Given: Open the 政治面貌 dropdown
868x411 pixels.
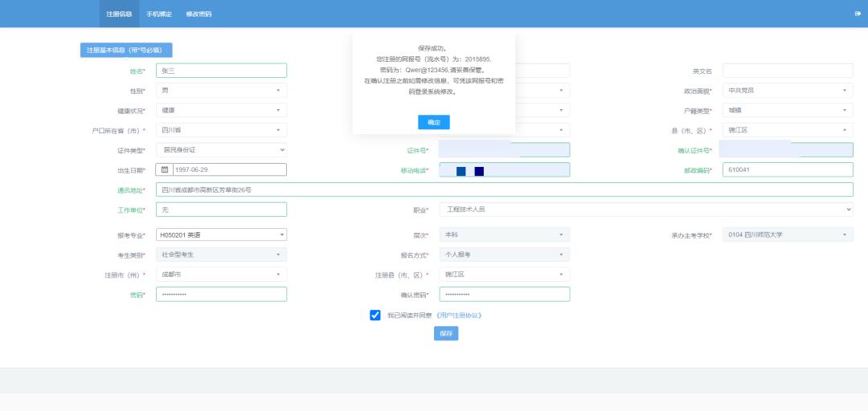Looking at the screenshot, I should [787, 91].
